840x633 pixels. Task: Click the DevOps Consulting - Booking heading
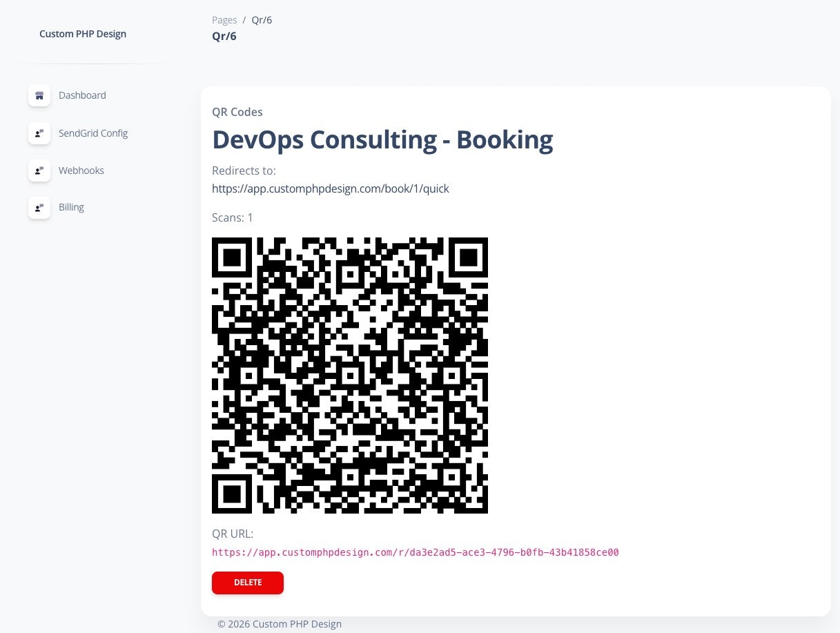382,139
